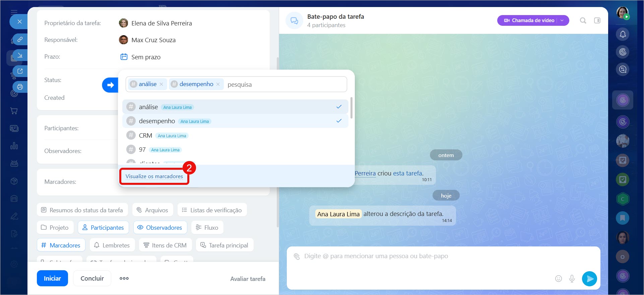Switch to the Marcadores tab

[x=61, y=245]
